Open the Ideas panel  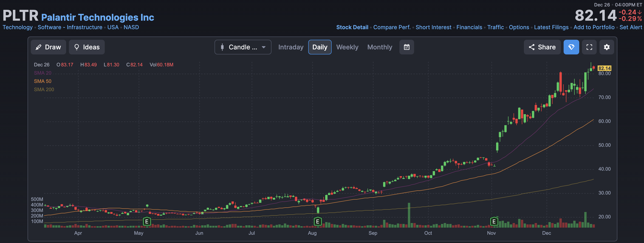click(x=87, y=47)
